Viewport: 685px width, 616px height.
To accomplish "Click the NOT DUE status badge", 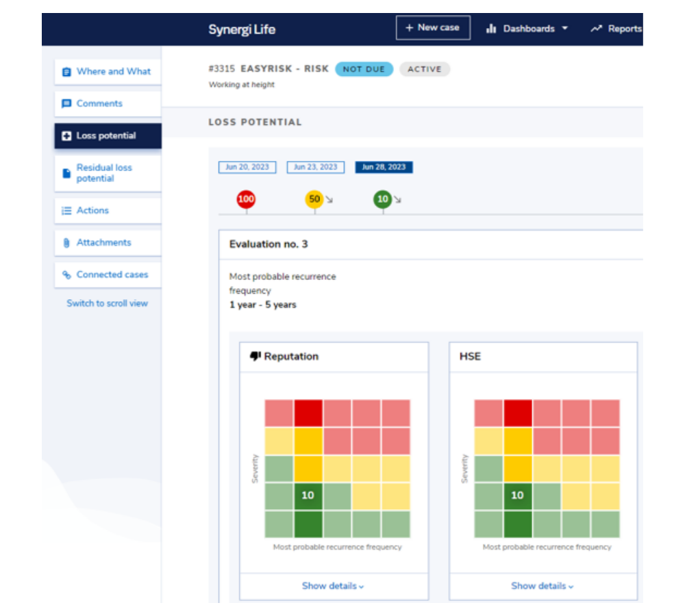I will [x=364, y=68].
